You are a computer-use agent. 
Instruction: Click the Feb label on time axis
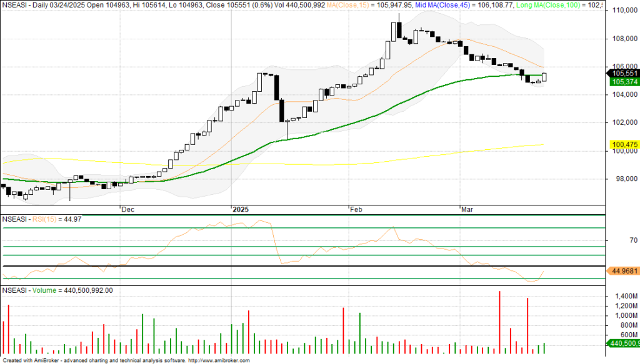(x=356, y=210)
